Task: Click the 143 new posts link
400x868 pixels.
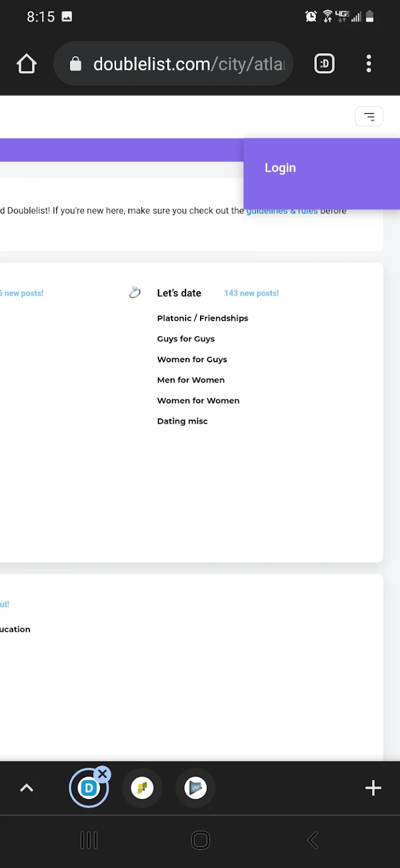Action: coord(251,293)
